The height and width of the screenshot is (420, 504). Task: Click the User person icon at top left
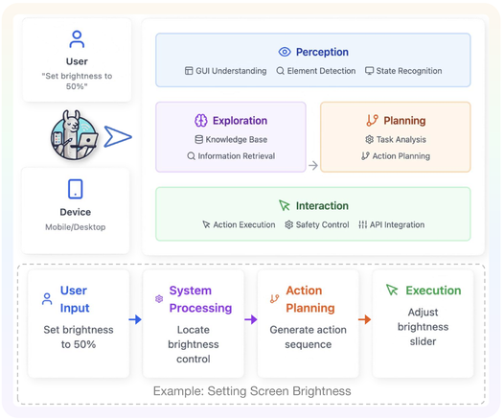pyautogui.click(x=77, y=39)
